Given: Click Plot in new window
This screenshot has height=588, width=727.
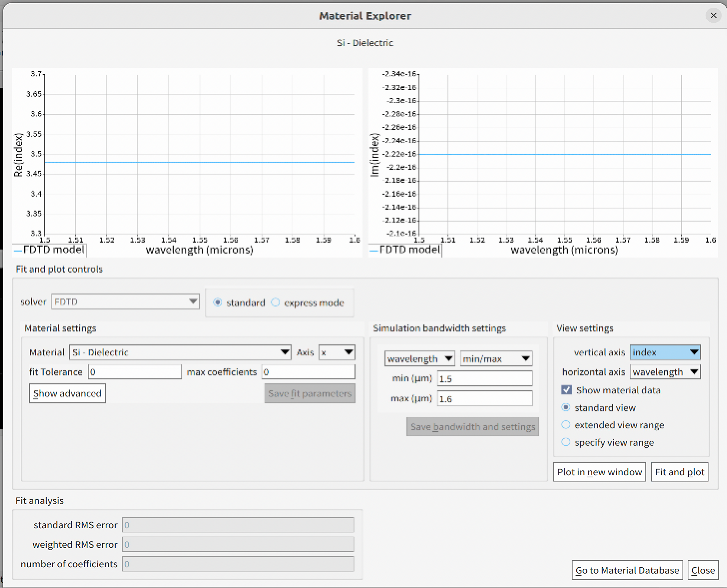Looking at the screenshot, I should [x=599, y=472].
